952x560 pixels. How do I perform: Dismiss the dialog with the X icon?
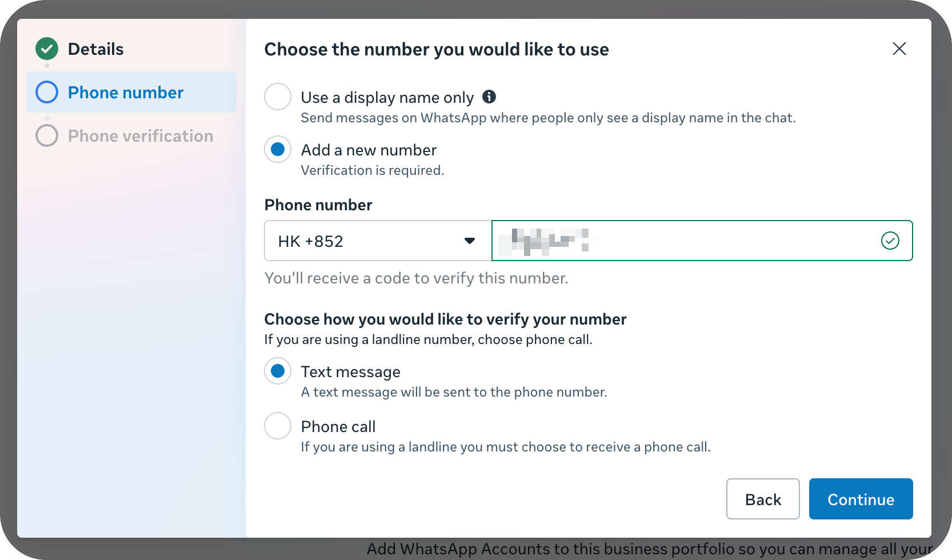tap(899, 49)
